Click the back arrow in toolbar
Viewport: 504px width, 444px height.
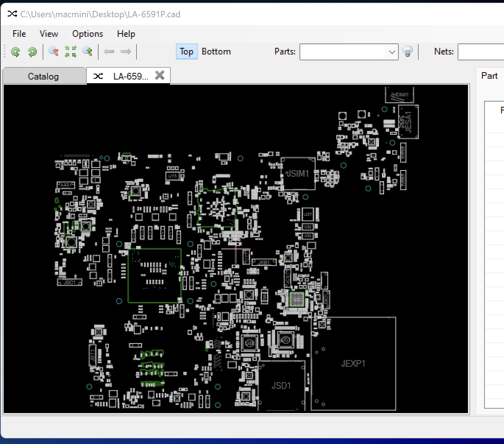point(109,52)
